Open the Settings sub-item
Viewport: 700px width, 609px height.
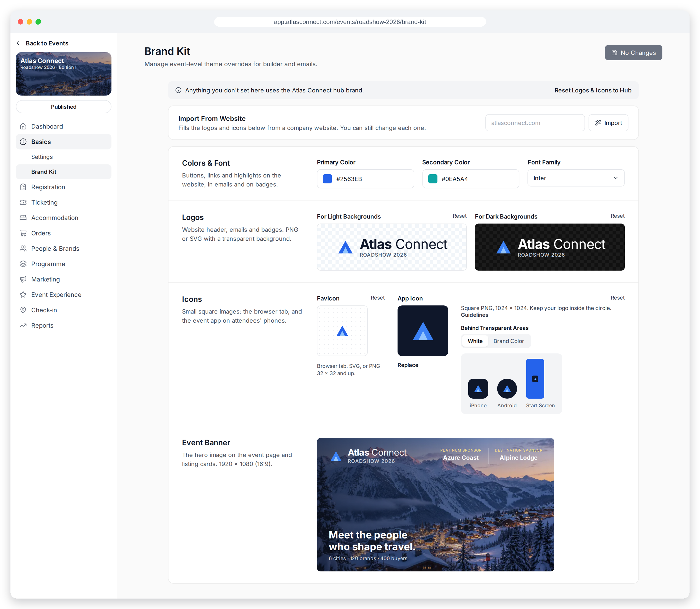(63, 157)
